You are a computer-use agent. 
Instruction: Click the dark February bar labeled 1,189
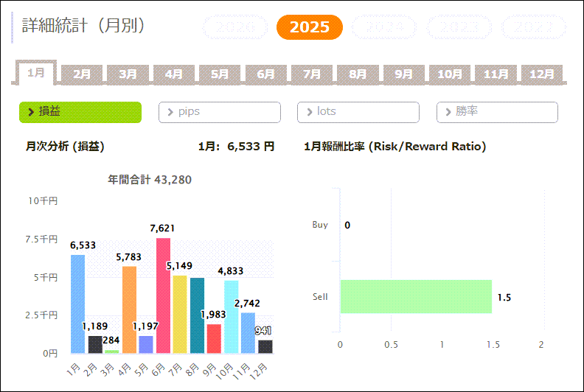95,344
